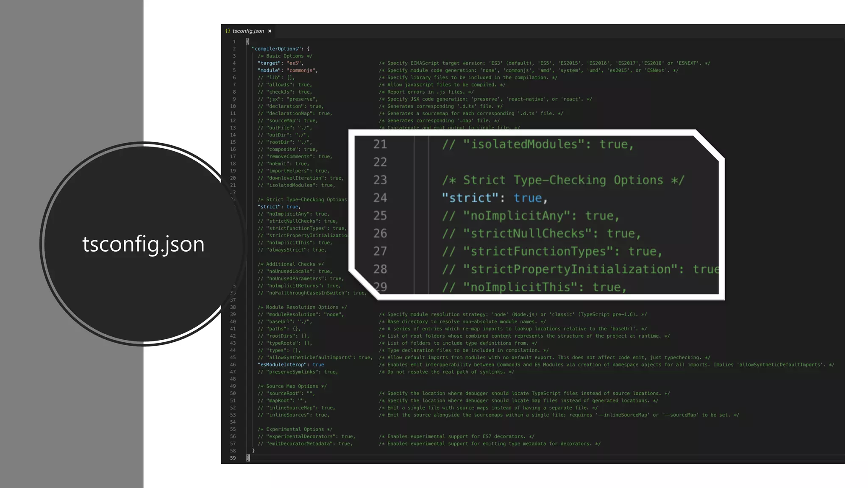Screen dimensions: 868x488
Task: Click the "Allow javascript files to be compiled" comment
Action: click(442, 85)
